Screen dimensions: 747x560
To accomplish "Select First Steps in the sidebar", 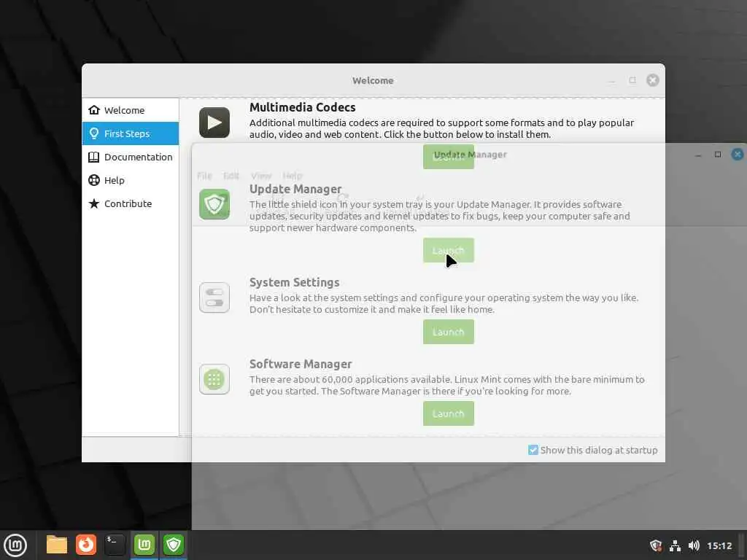I will (130, 133).
